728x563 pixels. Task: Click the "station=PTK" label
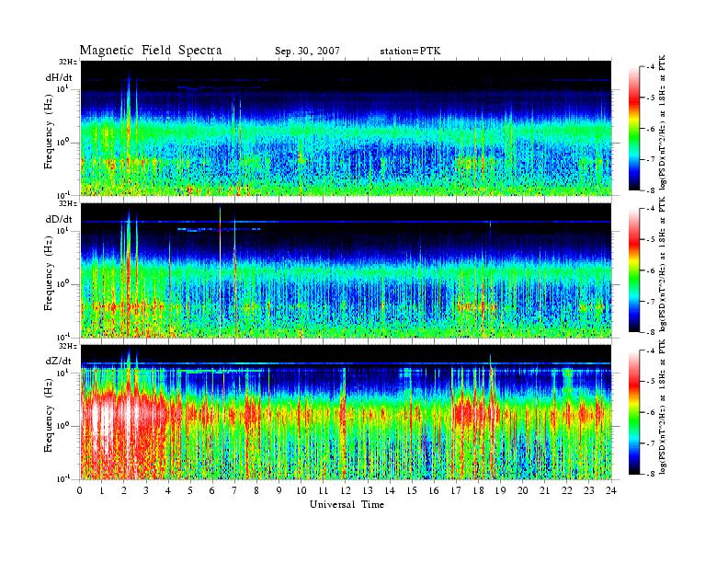(x=410, y=51)
